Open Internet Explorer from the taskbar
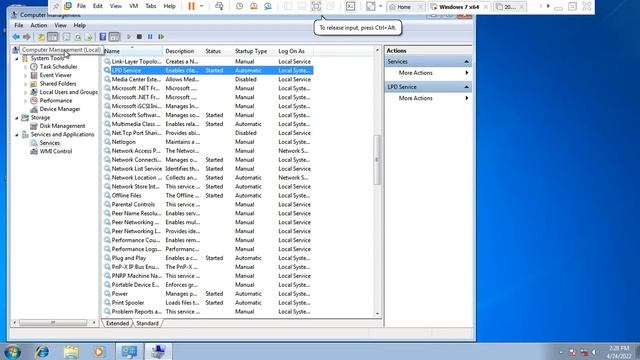 click(x=42, y=351)
